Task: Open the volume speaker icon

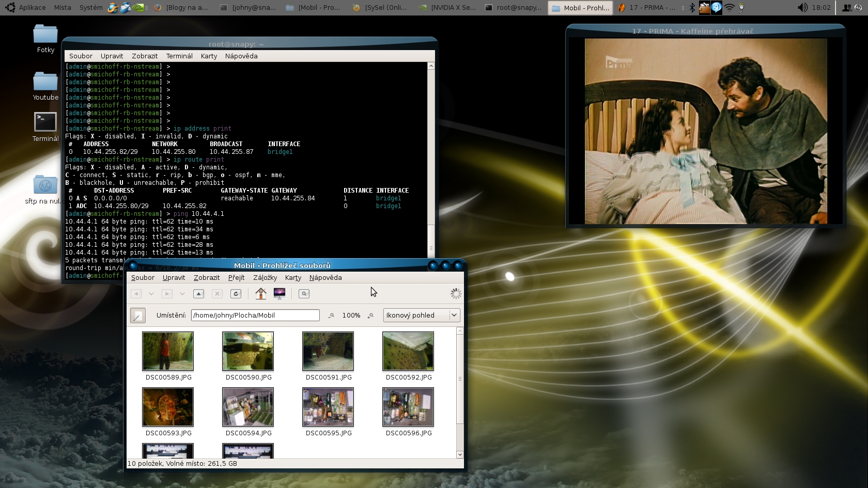Action: (x=802, y=8)
